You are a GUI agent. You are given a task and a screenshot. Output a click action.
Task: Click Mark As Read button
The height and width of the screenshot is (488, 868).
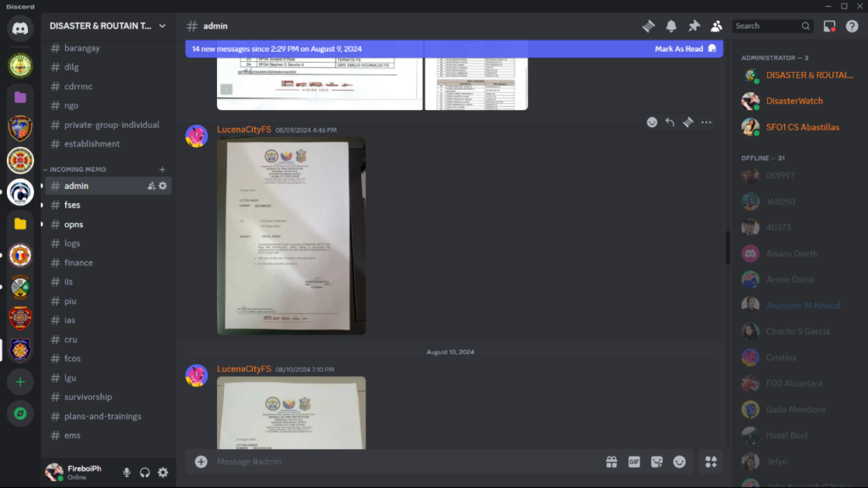(x=685, y=48)
